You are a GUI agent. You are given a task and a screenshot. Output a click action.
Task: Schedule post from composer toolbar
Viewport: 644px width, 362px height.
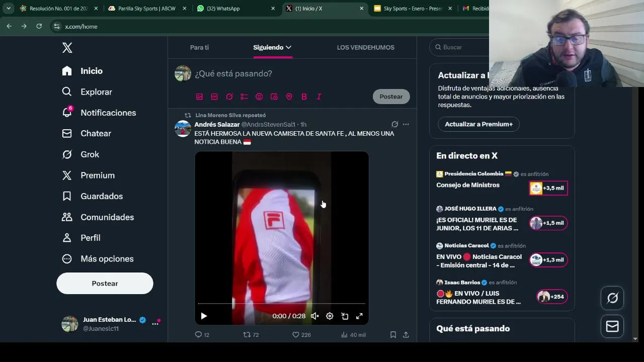274,97
